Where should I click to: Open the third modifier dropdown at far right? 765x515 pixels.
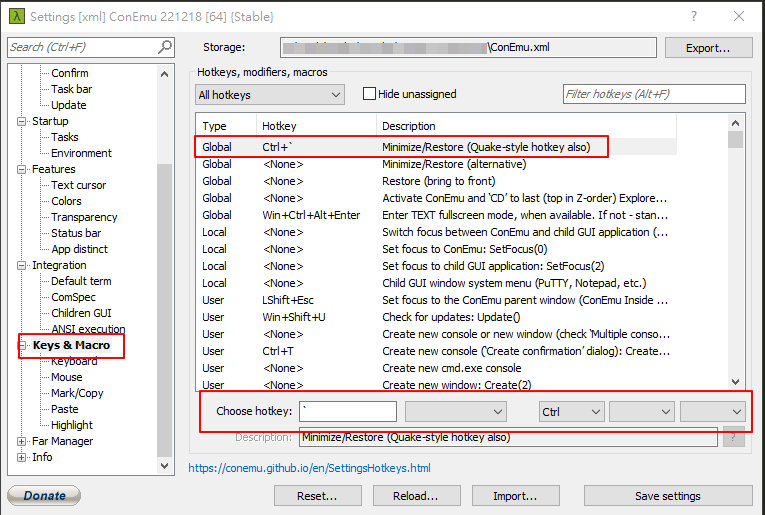tap(713, 412)
